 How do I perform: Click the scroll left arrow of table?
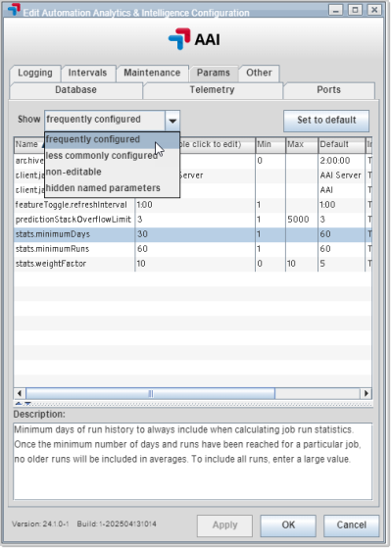[x=20, y=393]
